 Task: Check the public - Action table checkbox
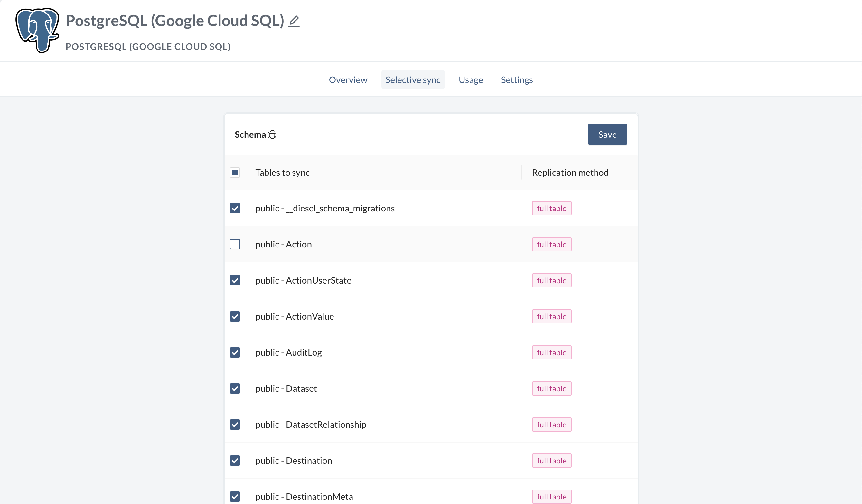[235, 245]
